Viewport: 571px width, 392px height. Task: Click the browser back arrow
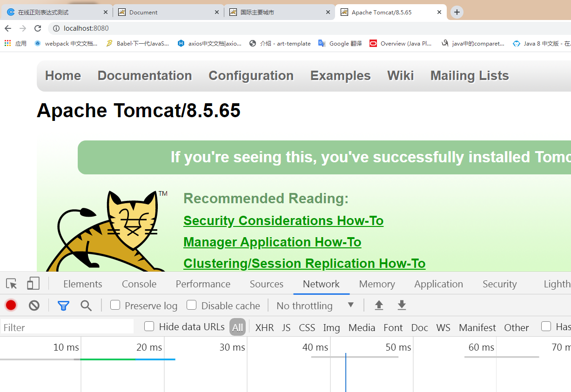click(x=7, y=28)
